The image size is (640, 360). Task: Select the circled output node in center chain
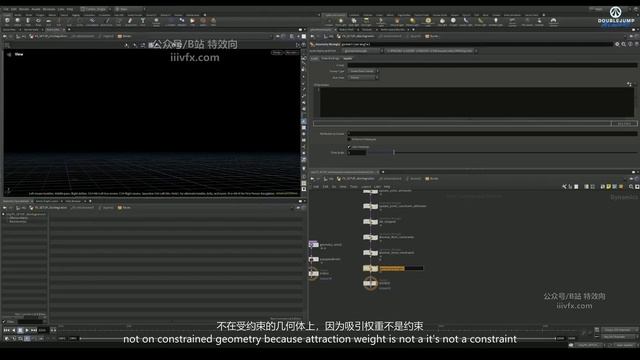[x=371, y=283]
